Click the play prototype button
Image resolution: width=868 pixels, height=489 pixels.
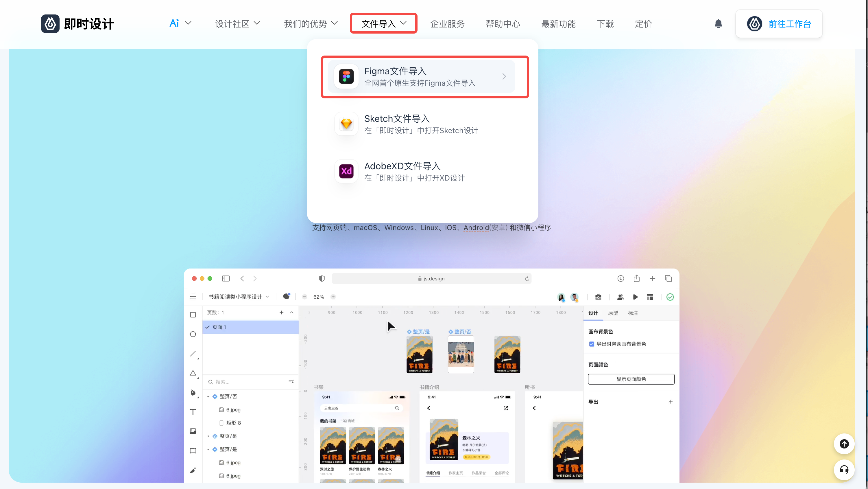[635, 297]
